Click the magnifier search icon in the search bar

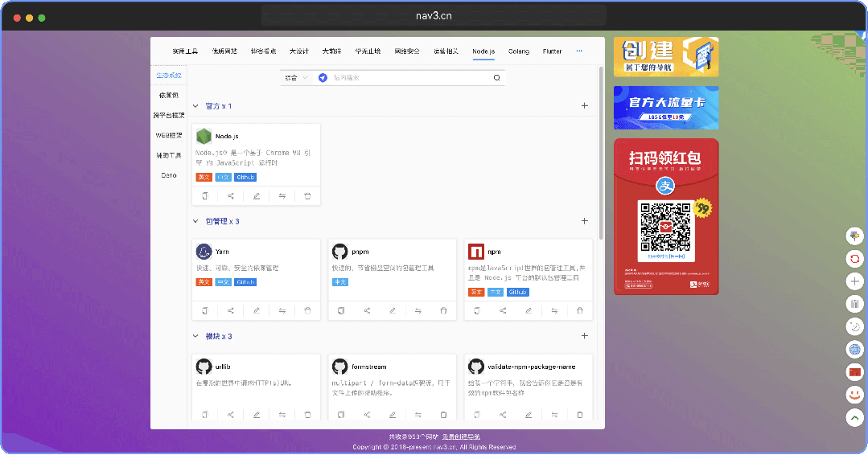[496, 78]
